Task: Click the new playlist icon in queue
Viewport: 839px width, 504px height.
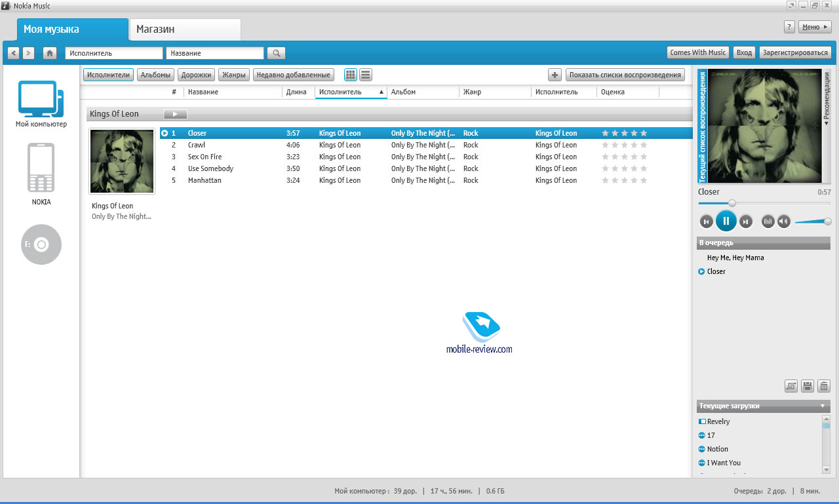Action: click(791, 387)
